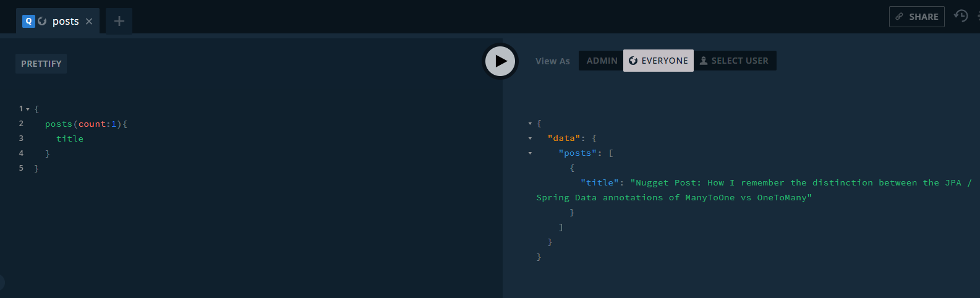Place cursor on title field in editor

coord(70,139)
